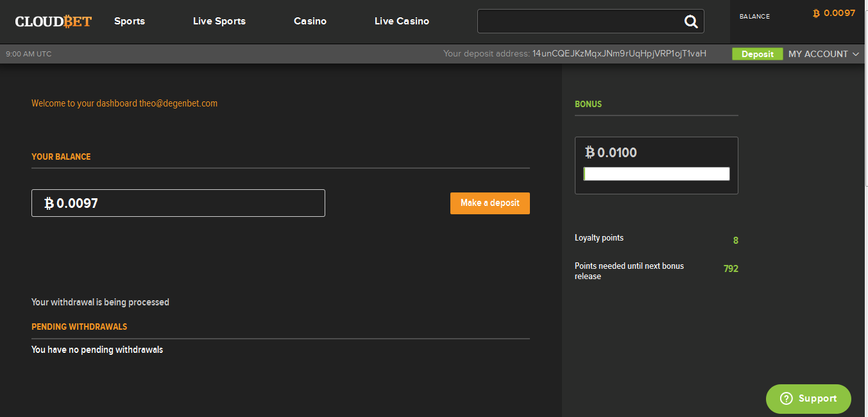868x417 pixels.
Task: Click the search magnifier icon
Action: [691, 22]
